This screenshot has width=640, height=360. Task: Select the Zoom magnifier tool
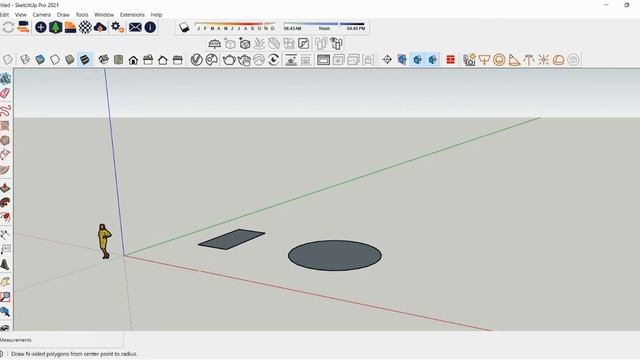[x=5, y=297]
